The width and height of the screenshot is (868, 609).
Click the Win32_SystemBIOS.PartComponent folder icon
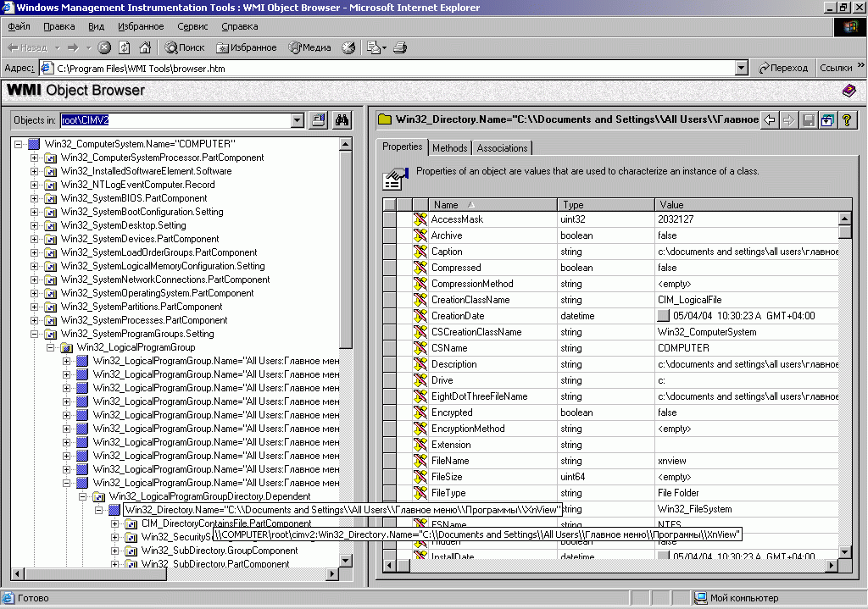[x=50, y=198]
